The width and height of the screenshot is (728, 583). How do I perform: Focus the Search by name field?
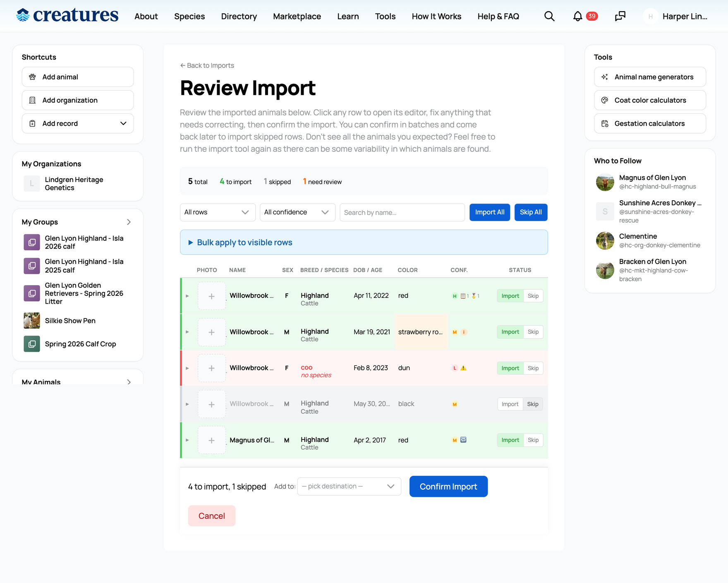pyautogui.click(x=402, y=212)
